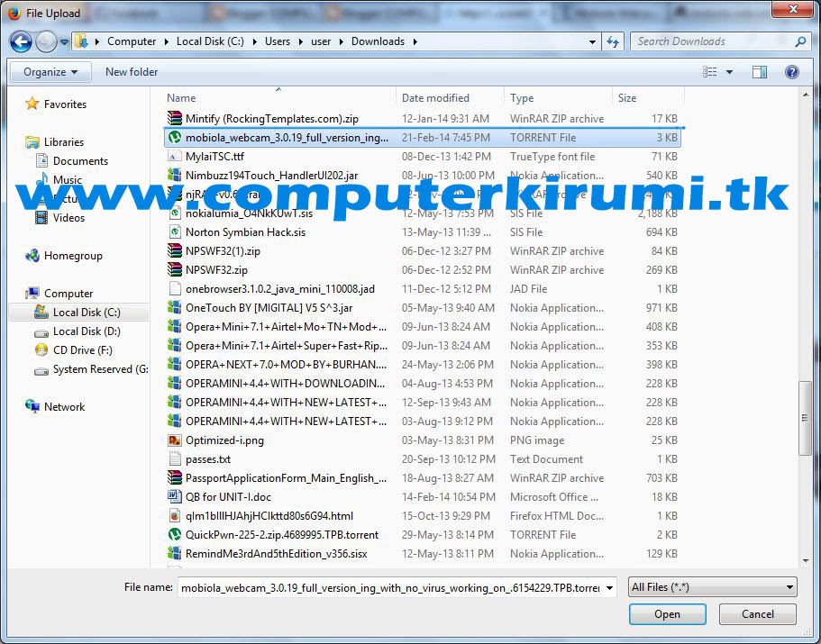Click the Favorites star icon
The height and width of the screenshot is (644, 821).
(x=32, y=104)
